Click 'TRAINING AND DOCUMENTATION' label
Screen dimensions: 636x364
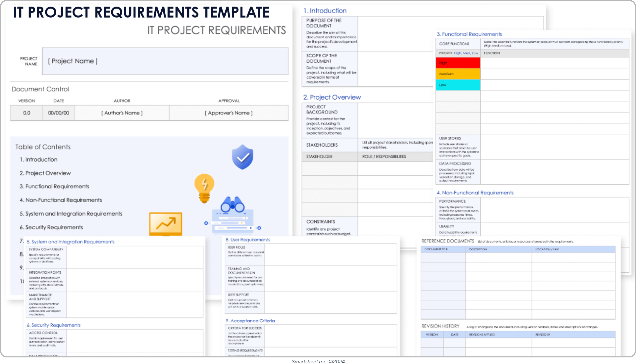click(241, 271)
